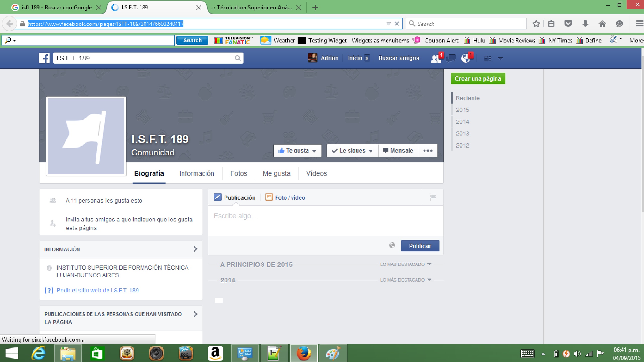This screenshot has width=644, height=362.
Task: Click the Escribe algo text field
Action: [x=326, y=221]
